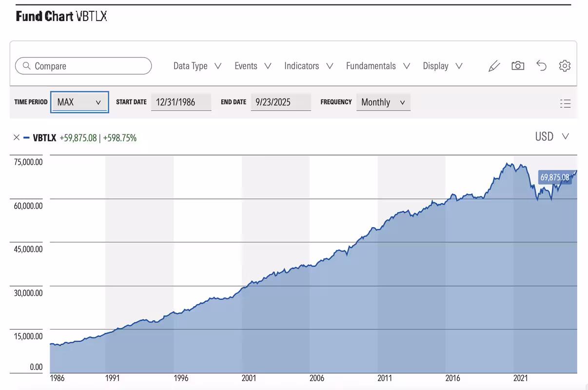Image resolution: width=588 pixels, height=390 pixels.
Task: Select the pencil drawing tool icon
Action: (494, 66)
